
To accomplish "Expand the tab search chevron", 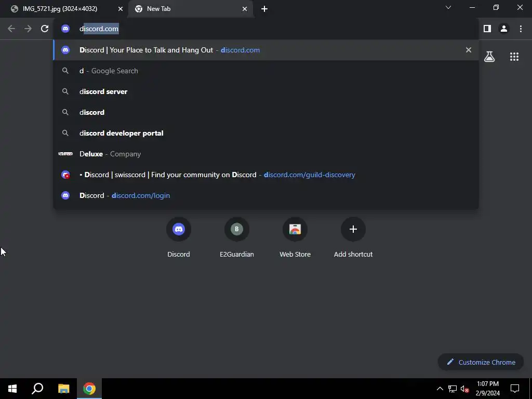I will pos(448,7).
